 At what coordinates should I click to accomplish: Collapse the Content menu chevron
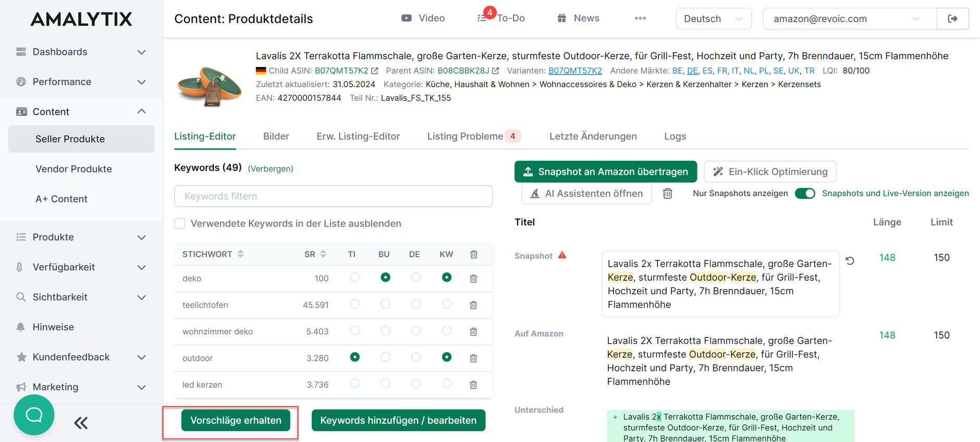(141, 112)
